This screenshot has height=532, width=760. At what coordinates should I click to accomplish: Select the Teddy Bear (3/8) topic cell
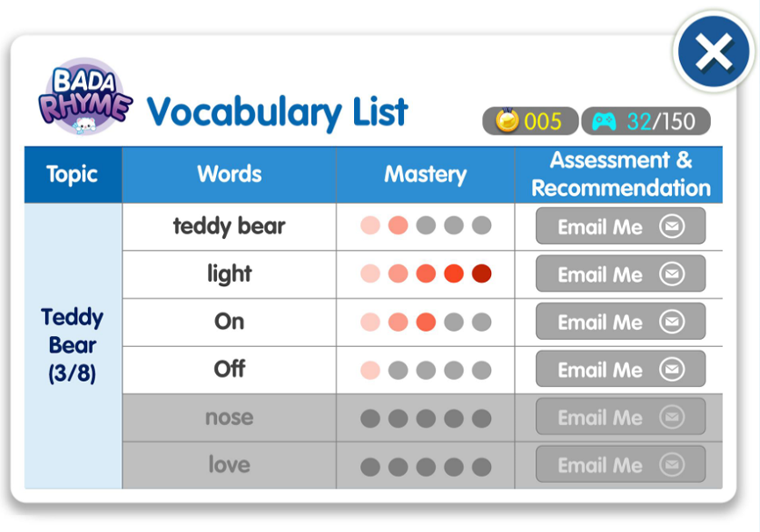73,345
